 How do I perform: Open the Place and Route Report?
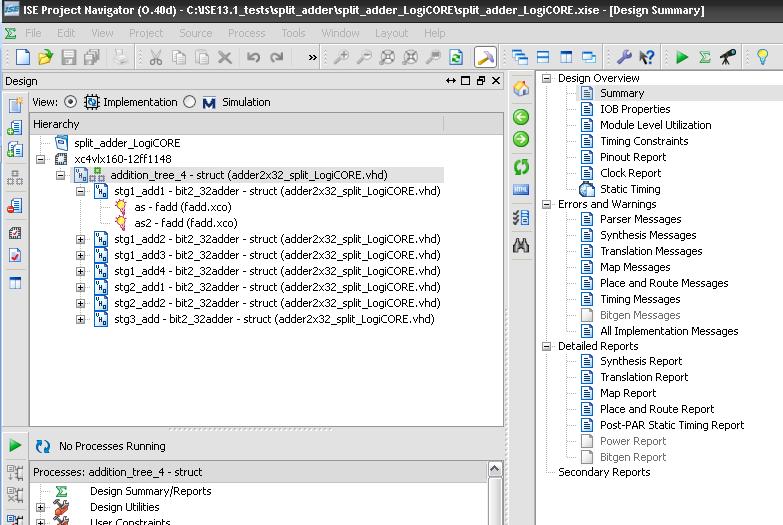[x=657, y=409]
